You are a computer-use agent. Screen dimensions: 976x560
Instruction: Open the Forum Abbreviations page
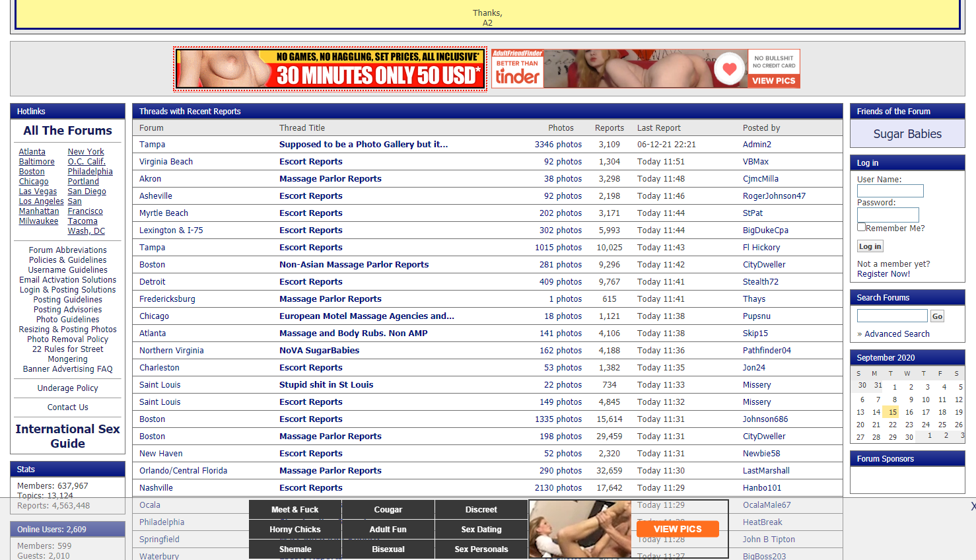pyautogui.click(x=67, y=250)
